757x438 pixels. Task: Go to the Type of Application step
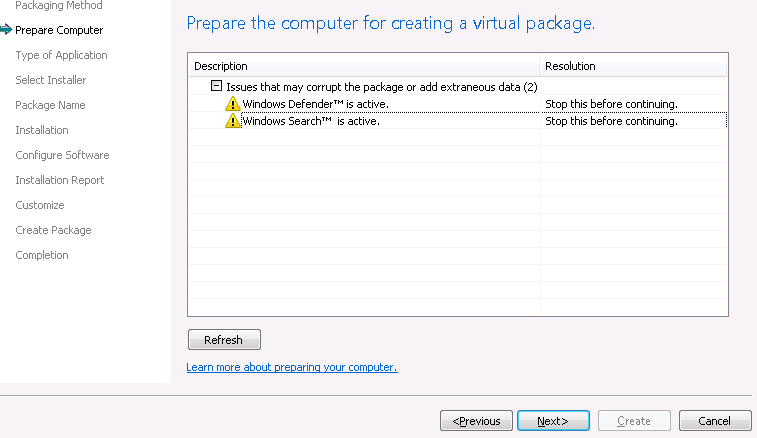tap(61, 55)
